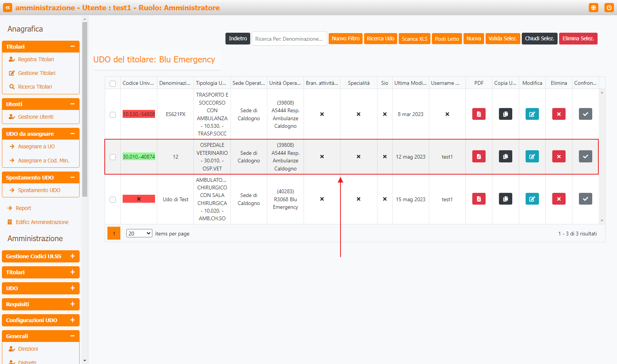Collapse the Utenti sidebar section
The height and width of the screenshot is (364, 617).
point(72,104)
